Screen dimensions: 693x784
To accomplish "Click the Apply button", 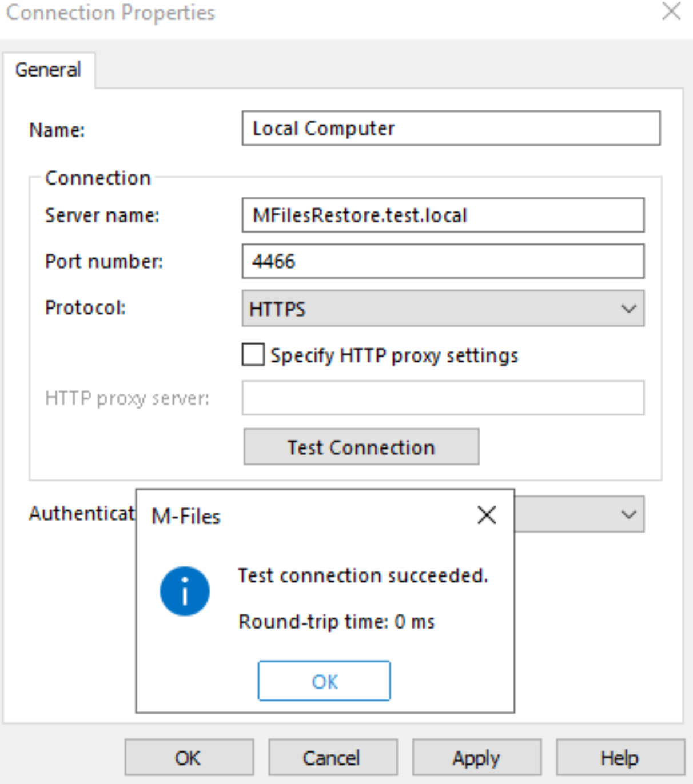I will click(476, 758).
